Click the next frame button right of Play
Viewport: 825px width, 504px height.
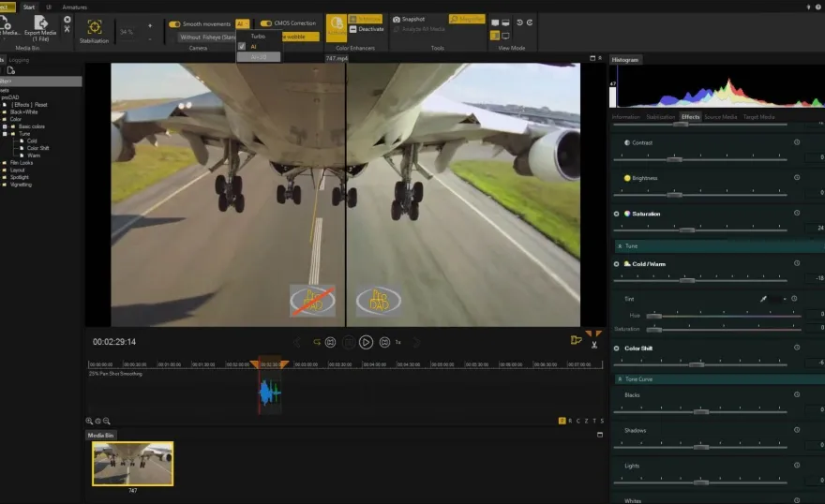[x=384, y=342]
